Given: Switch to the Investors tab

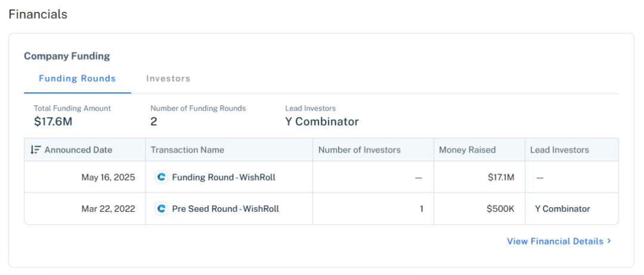Looking at the screenshot, I should click(168, 79).
